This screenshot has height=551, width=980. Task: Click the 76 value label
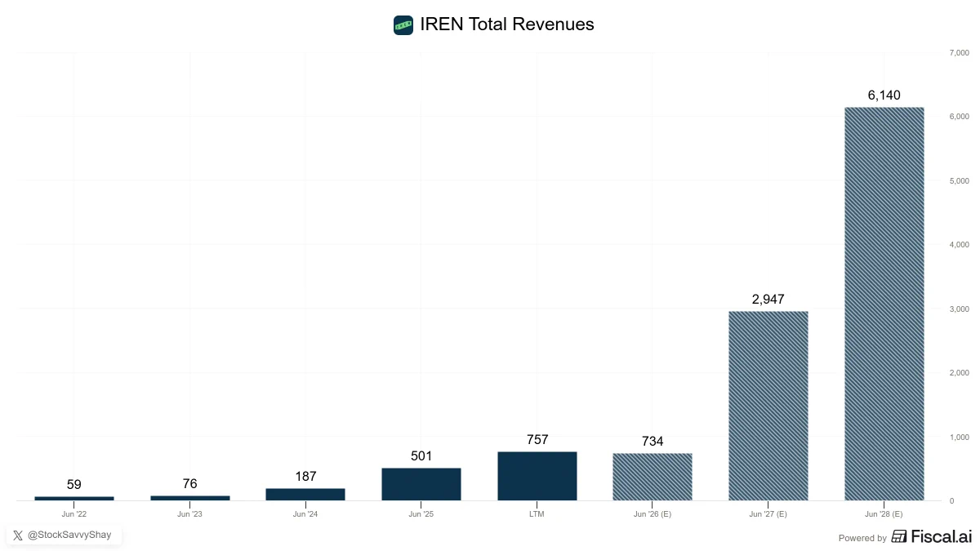190,484
